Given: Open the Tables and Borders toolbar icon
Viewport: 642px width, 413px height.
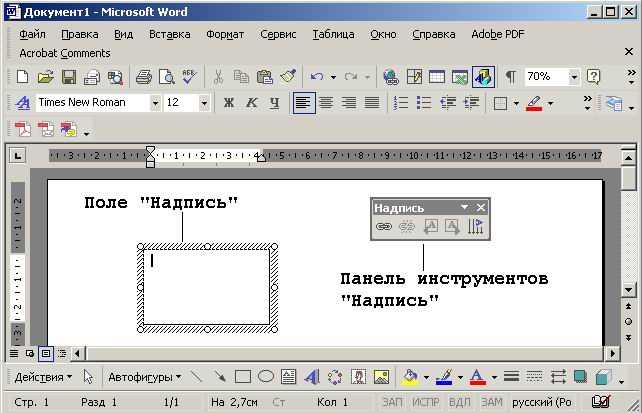Looking at the screenshot, I should click(414, 77).
